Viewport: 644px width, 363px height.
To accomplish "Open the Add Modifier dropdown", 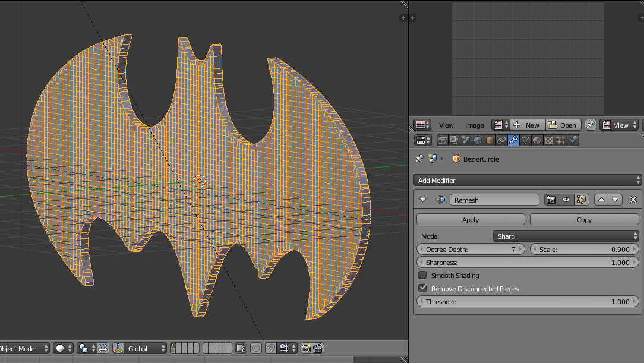I will click(528, 181).
